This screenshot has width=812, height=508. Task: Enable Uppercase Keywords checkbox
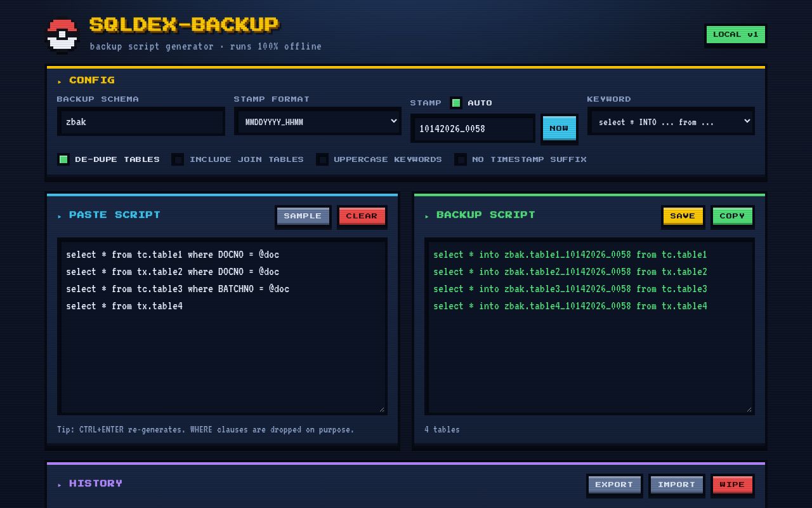[322, 159]
